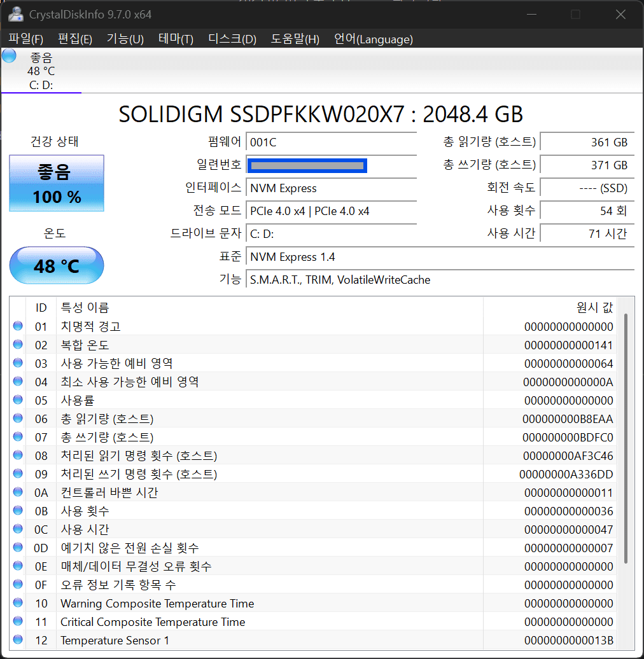The height and width of the screenshot is (659, 644).
Task: Click the 48 °C temperature button
Action: (57, 266)
